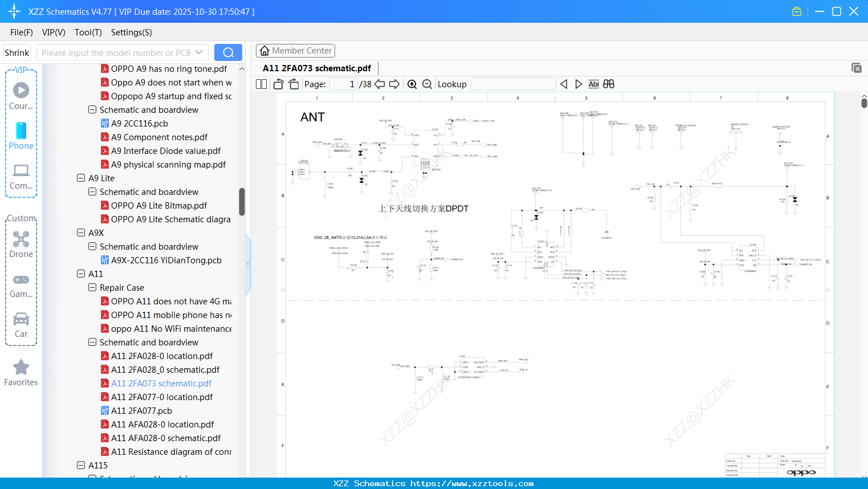The width and height of the screenshot is (868, 489).
Task: Collapse the A11 tree node
Action: 81,274
